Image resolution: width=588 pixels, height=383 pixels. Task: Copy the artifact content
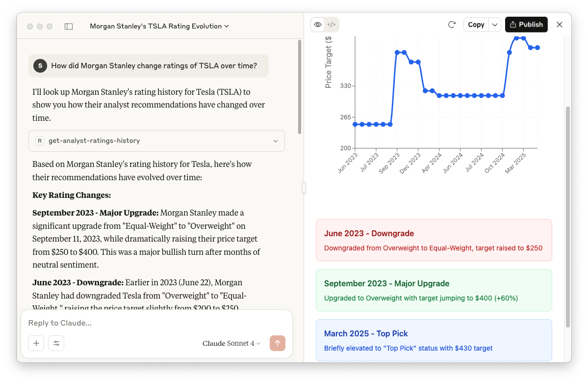476,25
